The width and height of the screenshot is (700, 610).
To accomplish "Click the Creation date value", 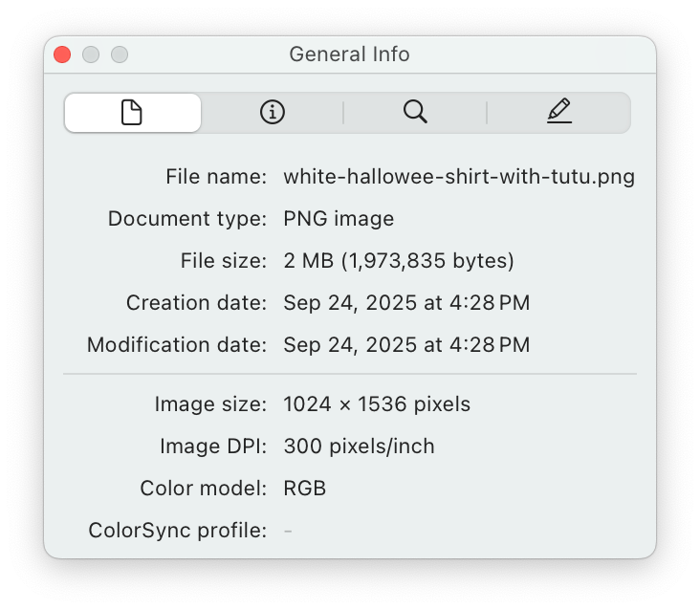I will click(x=406, y=303).
